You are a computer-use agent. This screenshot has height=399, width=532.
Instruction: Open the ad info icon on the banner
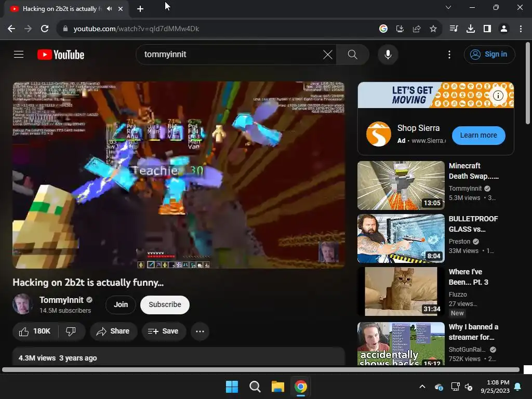tap(498, 96)
